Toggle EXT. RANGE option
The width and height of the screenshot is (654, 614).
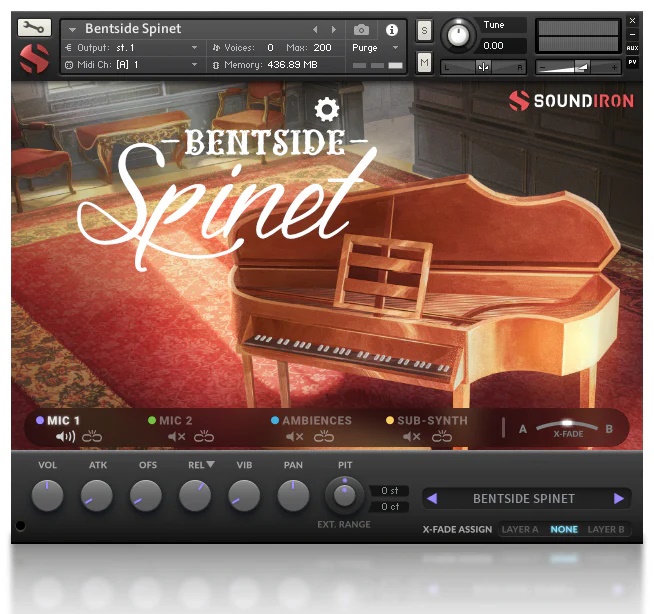click(x=344, y=524)
